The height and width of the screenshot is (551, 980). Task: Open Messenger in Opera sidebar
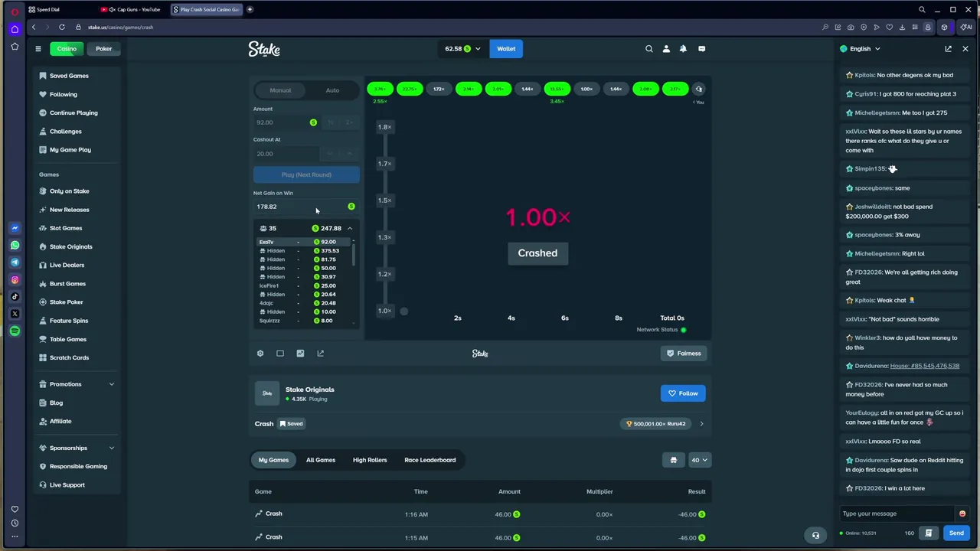15,228
